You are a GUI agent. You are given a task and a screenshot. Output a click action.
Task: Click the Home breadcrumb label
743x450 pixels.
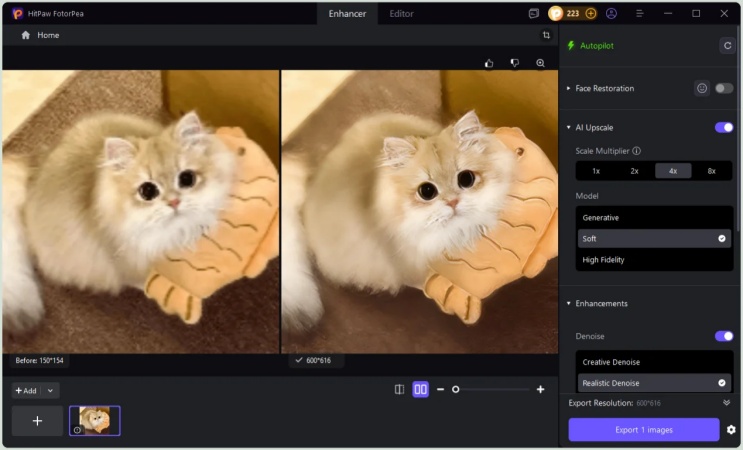click(x=48, y=35)
